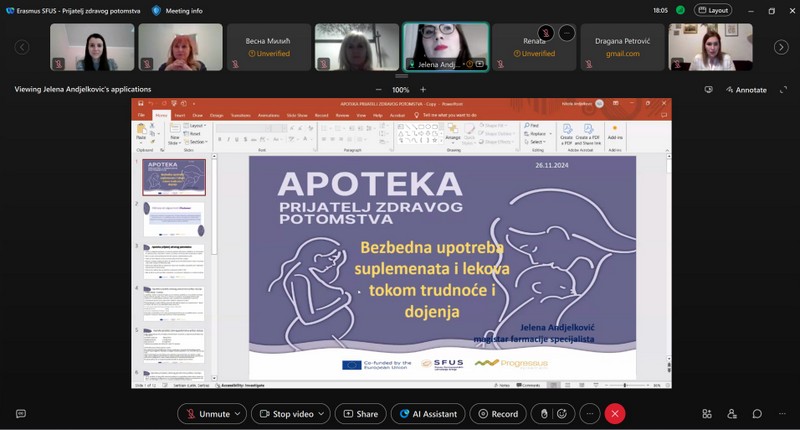Click the Italic icon in PowerPoint Font group
The height and width of the screenshot is (430, 800).
tap(228, 139)
